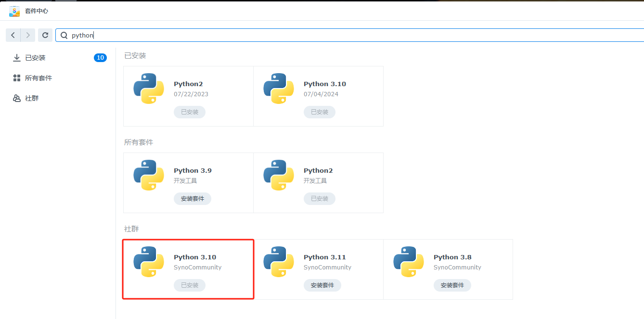Click the Python 3.11 package logo
644x319 pixels.
[279, 262]
